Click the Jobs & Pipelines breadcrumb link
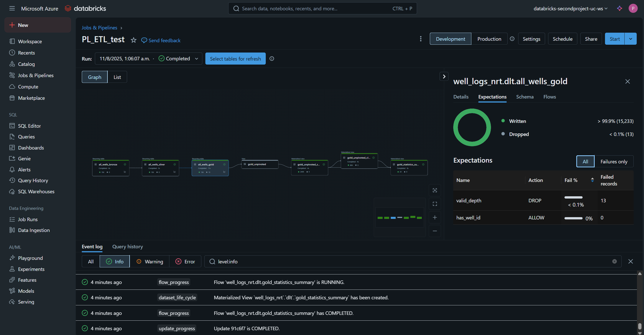 click(99, 28)
